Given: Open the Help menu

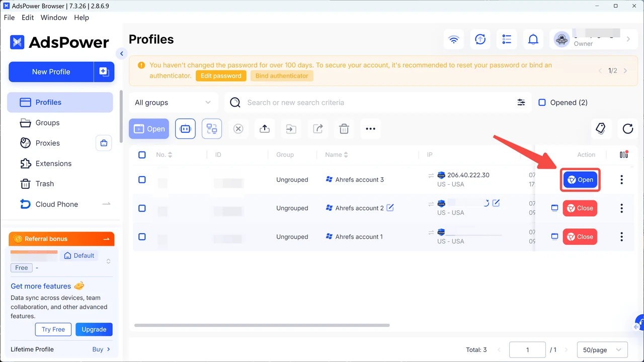Looking at the screenshot, I should pos(82,17).
